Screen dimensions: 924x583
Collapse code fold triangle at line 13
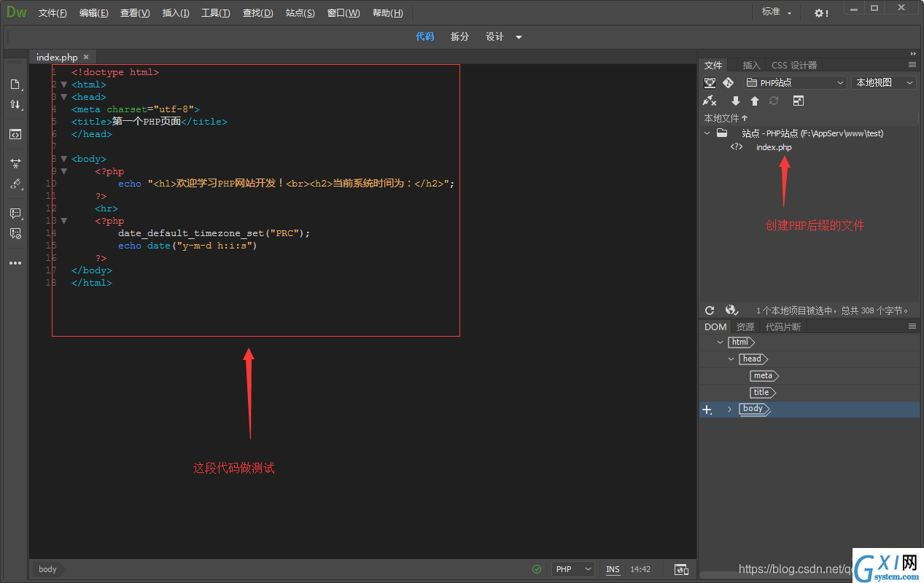coord(63,221)
